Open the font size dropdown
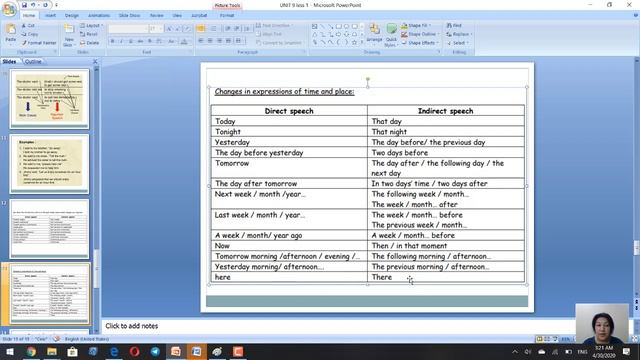This screenshot has width=640, height=360. 155,29
